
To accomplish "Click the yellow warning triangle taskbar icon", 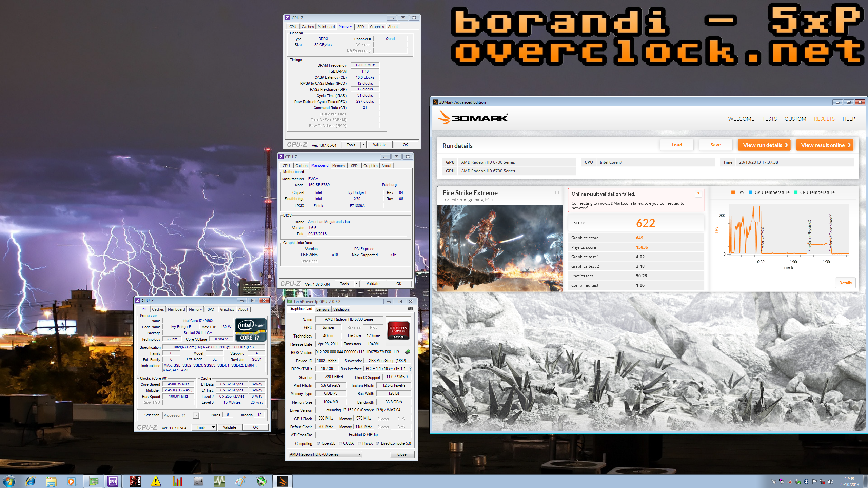I will [156, 481].
